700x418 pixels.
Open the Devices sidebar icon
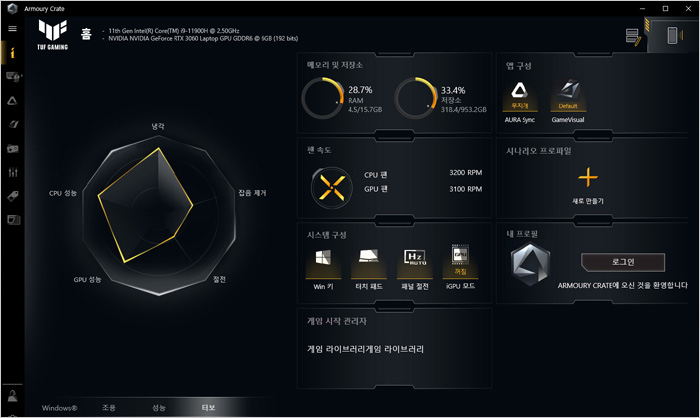(x=13, y=77)
